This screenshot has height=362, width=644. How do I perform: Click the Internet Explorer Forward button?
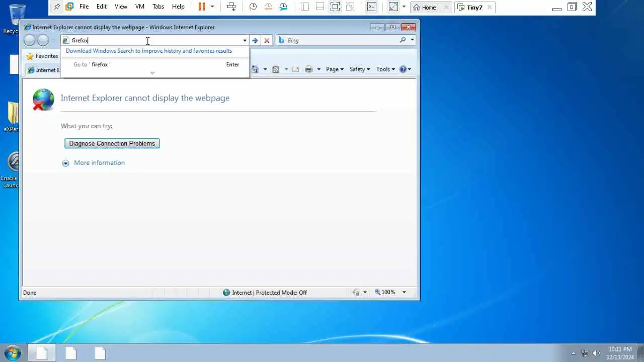[43, 40]
